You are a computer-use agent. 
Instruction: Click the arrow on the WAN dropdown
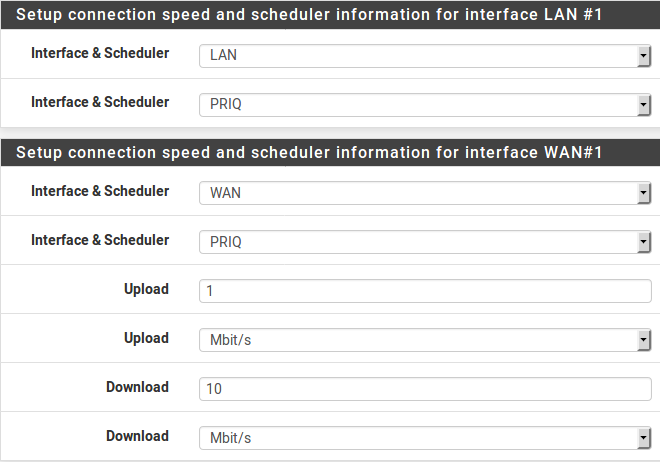[x=644, y=193]
